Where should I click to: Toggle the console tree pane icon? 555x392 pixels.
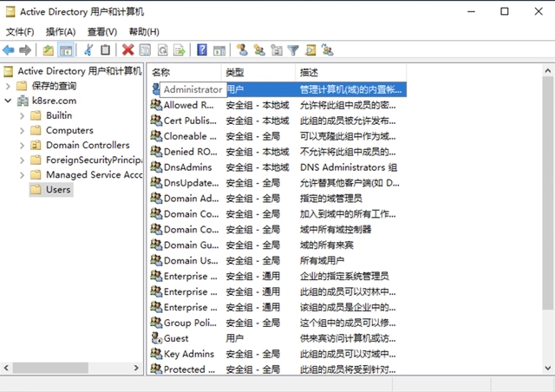pos(66,50)
